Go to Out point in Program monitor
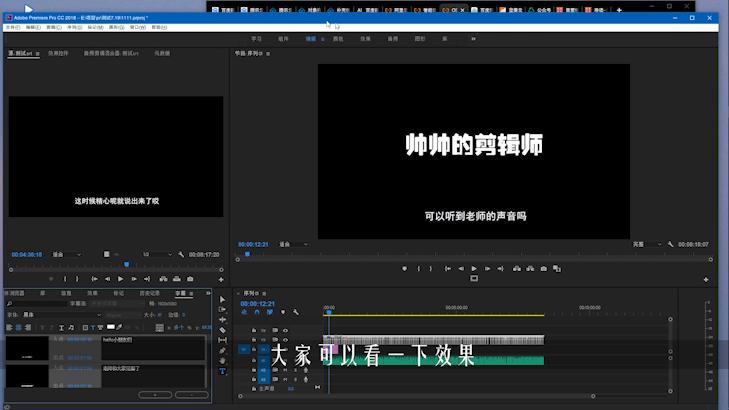Screen dimensions: 729x410 point(500,269)
